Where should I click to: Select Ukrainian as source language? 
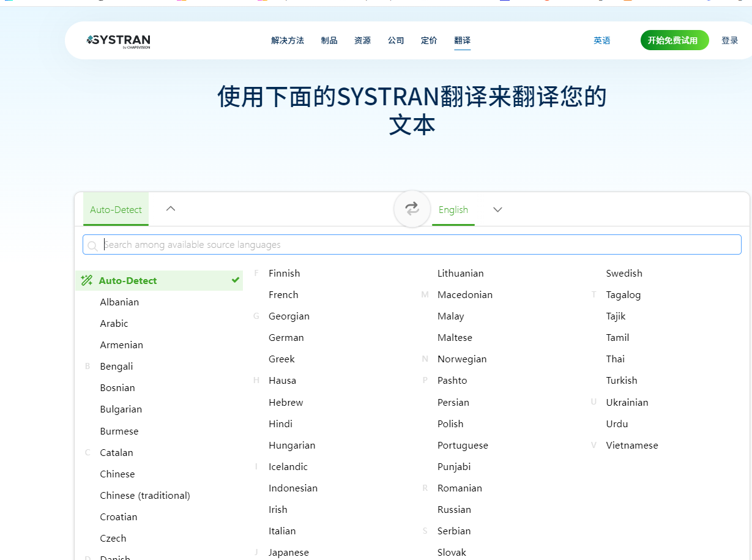(627, 402)
